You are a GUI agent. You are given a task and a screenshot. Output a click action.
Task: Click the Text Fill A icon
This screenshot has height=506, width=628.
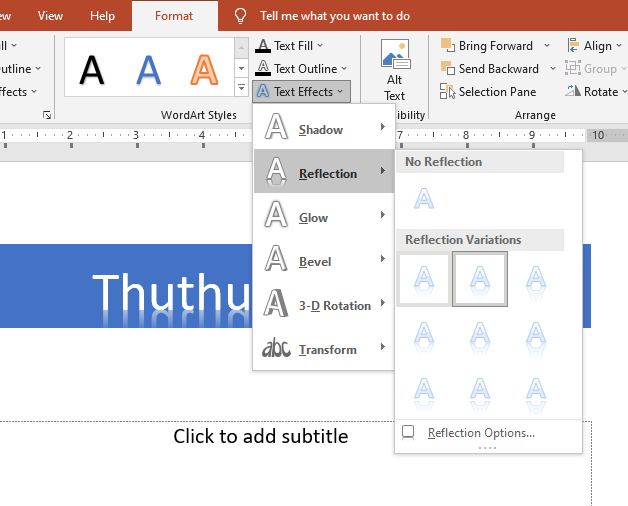click(x=263, y=46)
